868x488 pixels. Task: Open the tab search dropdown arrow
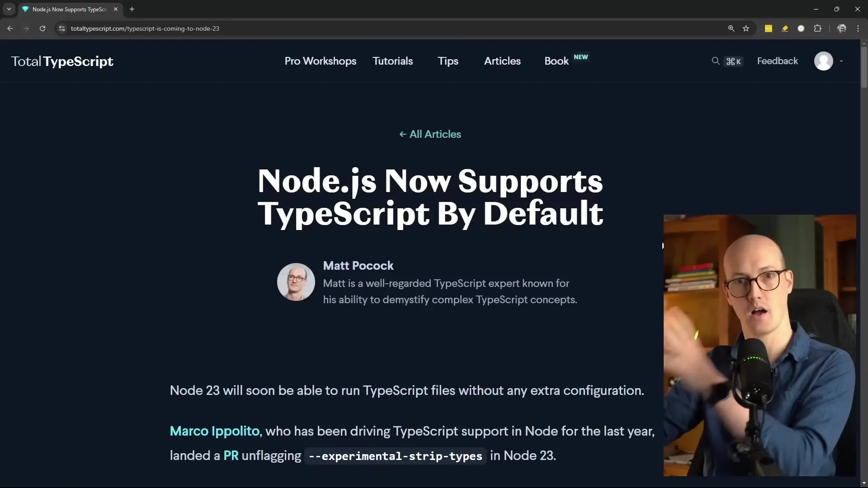pos(9,9)
